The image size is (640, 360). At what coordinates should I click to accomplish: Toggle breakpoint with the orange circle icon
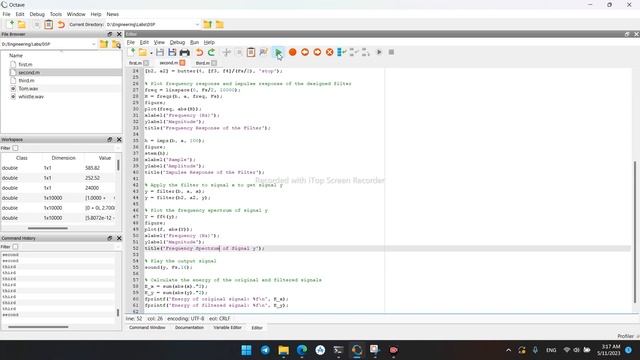tap(292, 52)
